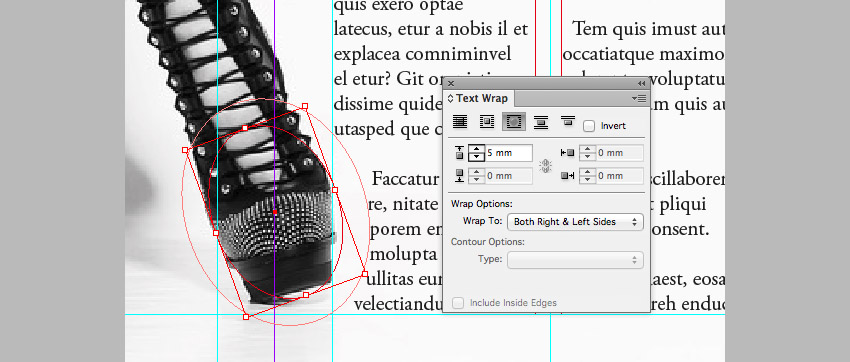Cycle panel view with Text Wrap tab arrows
This screenshot has width=850, height=362.
(450, 98)
